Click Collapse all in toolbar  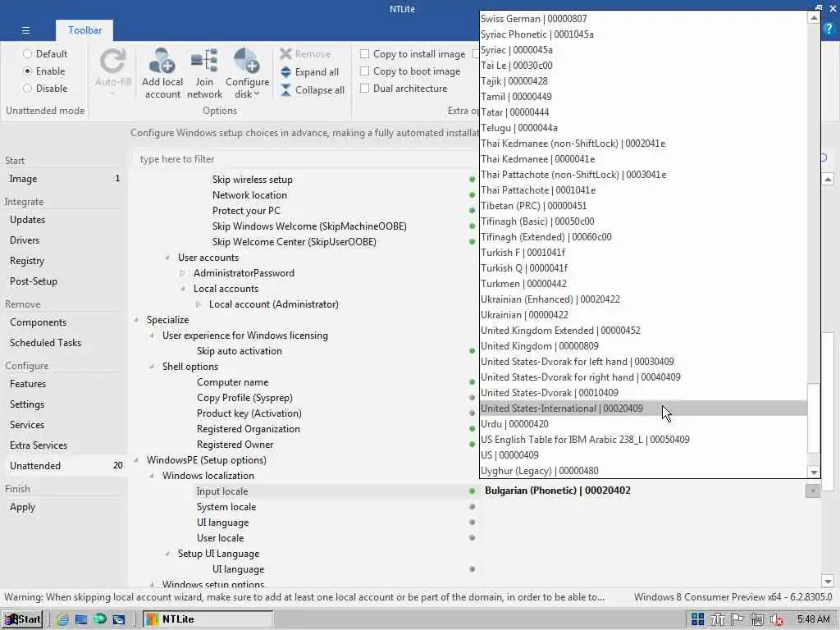coord(313,90)
